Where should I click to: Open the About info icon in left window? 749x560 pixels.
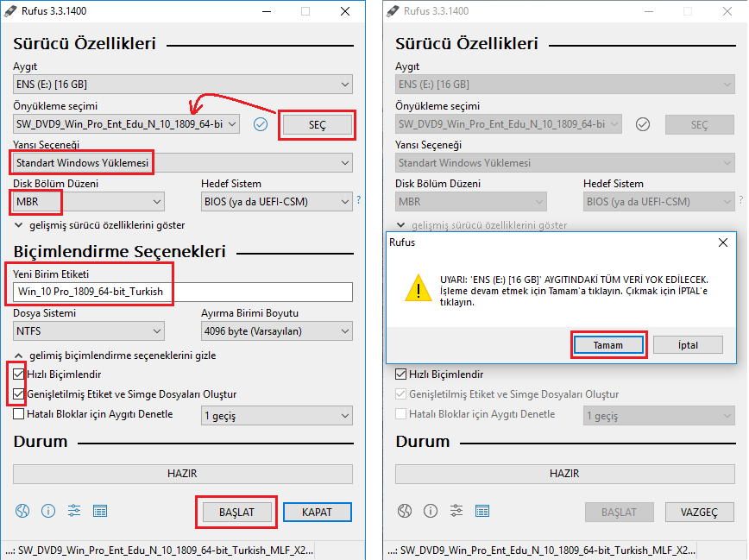coord(48,511)
